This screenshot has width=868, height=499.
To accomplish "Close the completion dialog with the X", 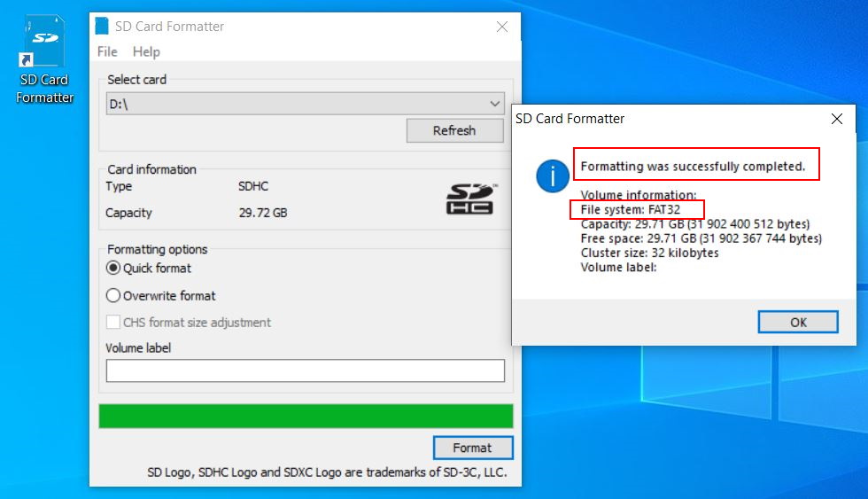I will [837, 119].
